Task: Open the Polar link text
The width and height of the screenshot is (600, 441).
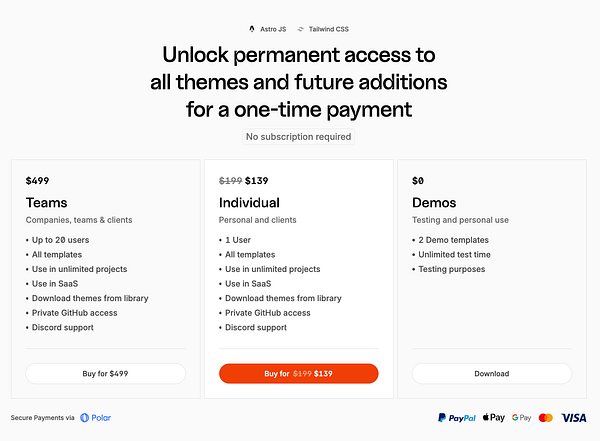Action: 102,417
